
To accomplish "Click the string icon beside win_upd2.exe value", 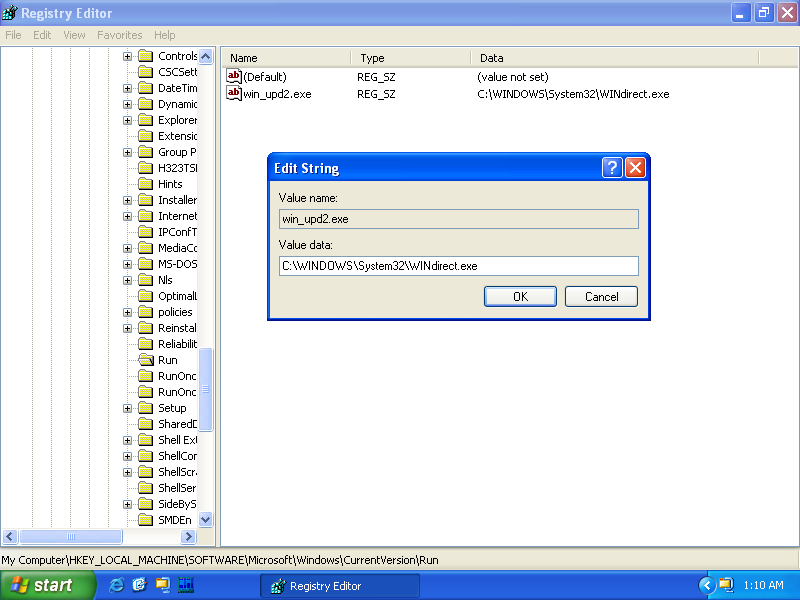I will (x=234, y=93).
